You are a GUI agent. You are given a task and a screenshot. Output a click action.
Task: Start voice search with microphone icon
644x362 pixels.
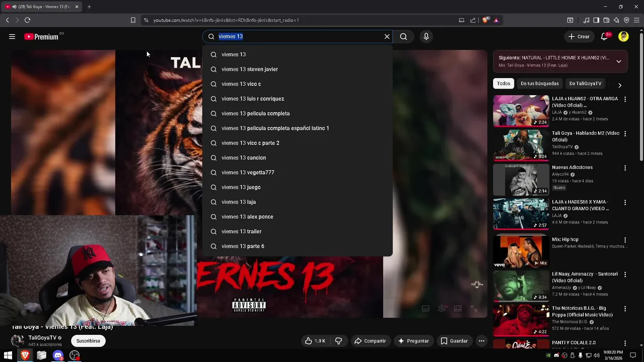pos(426,36)
